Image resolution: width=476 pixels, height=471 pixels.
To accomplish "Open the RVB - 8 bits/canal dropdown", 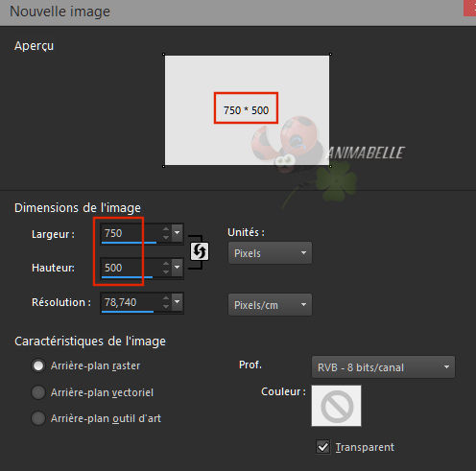I will click(383, 367).
